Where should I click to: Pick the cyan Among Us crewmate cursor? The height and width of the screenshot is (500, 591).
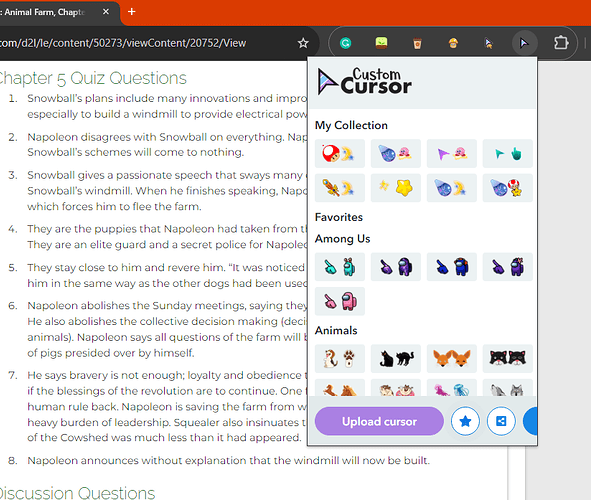(x=340, y=267)
